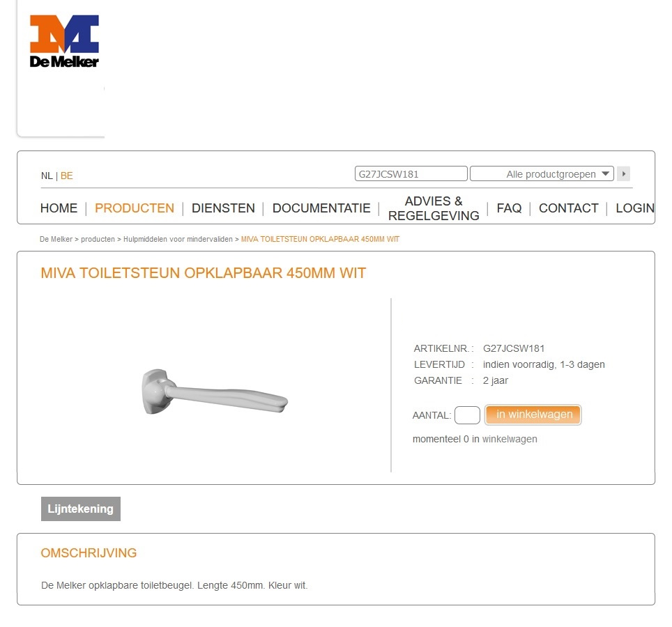This screenshot has height=627, width=672.
Task: Open the CONTACT page
Action: pyautogui.click(x=568, y=208)
